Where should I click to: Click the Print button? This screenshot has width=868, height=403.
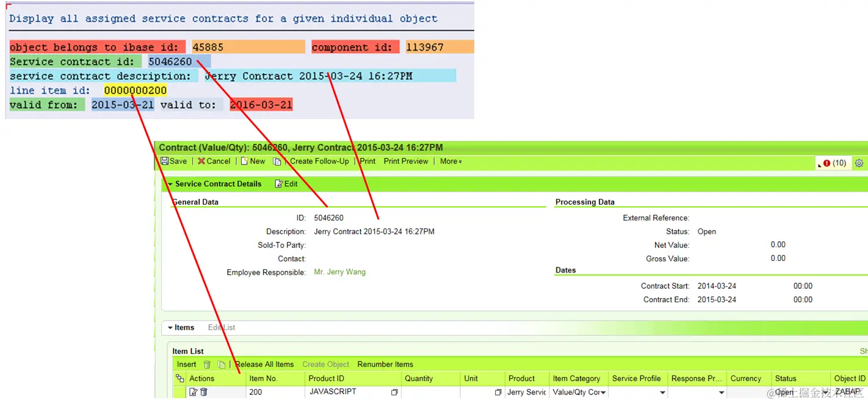(x=367, y=161)
